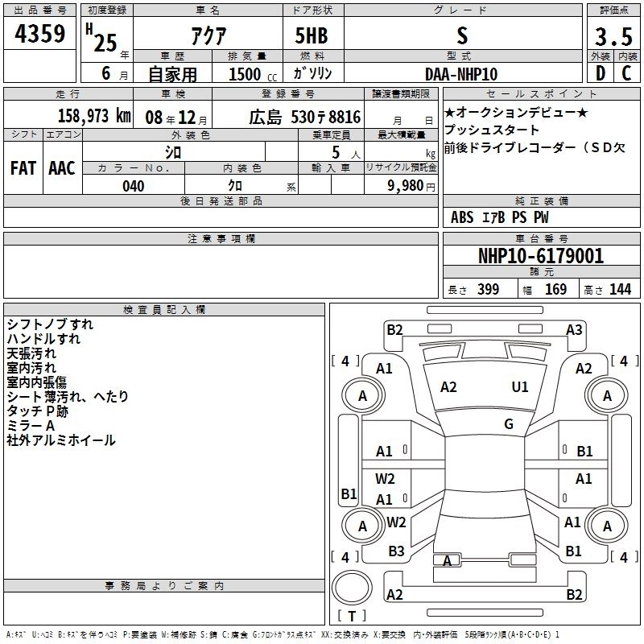This screenshot has height=644, width=644.
Task: Select the interior color クロ
Action: [235, 186]
